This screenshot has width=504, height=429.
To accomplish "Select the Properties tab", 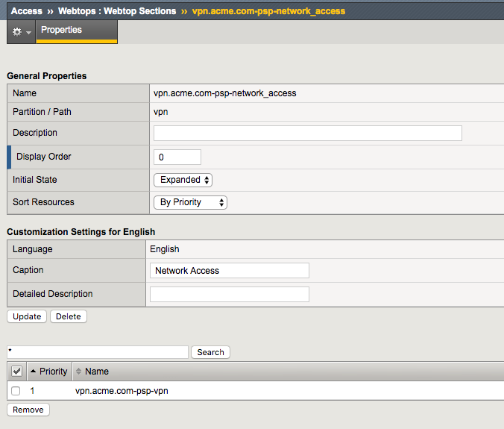I will pyautogui.click(x=77, y=31).
